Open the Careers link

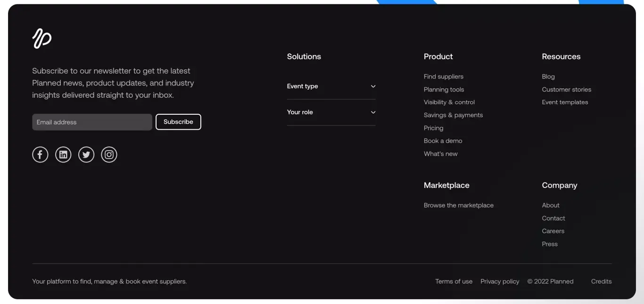(x=553, y=231)
